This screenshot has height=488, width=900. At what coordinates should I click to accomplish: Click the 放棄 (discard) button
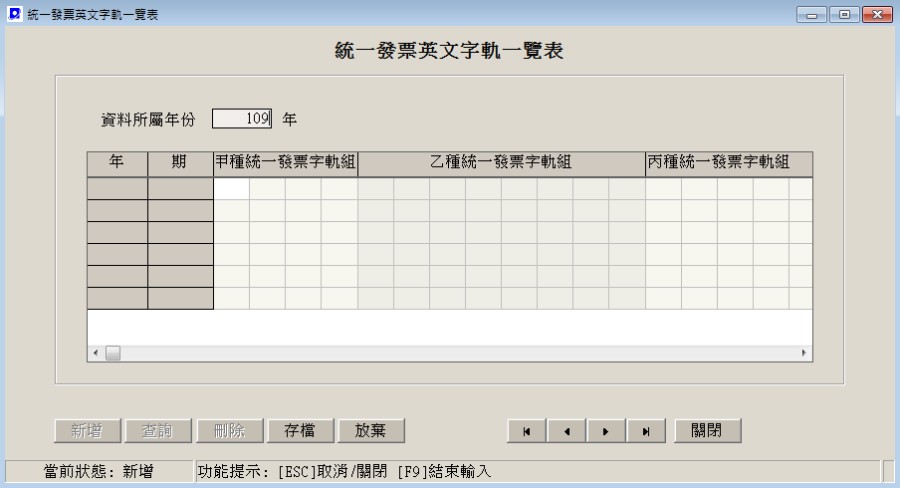click(x=371, y=431)
